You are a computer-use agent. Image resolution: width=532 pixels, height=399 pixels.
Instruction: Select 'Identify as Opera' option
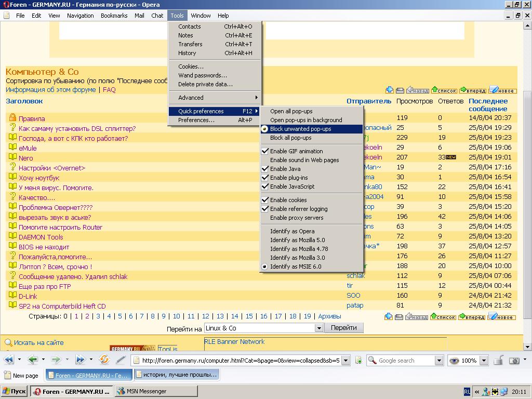point(312,231)
